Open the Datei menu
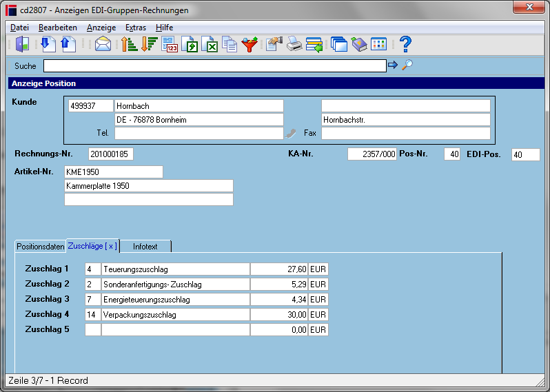 (19, 28)
